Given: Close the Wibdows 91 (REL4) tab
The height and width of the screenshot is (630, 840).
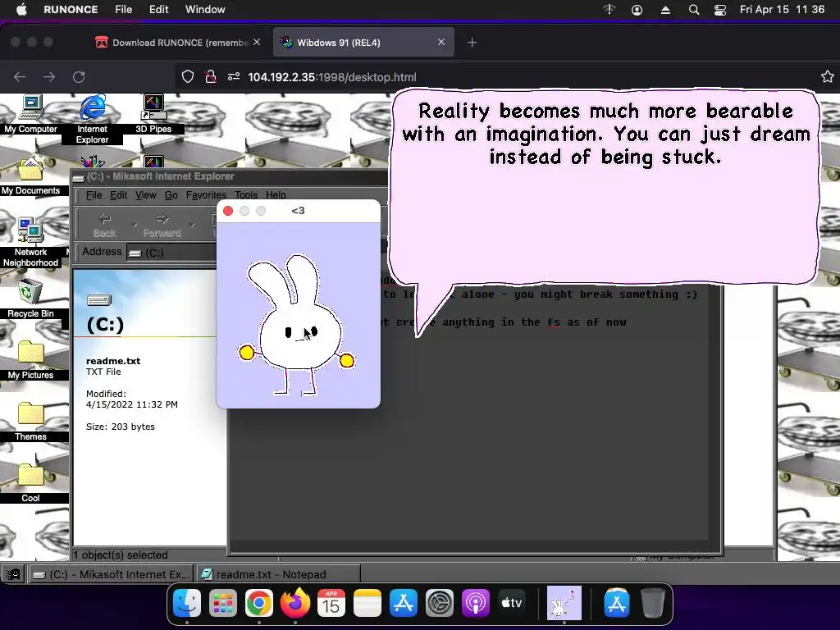Looking at the screenshot, I should [441, 43].
